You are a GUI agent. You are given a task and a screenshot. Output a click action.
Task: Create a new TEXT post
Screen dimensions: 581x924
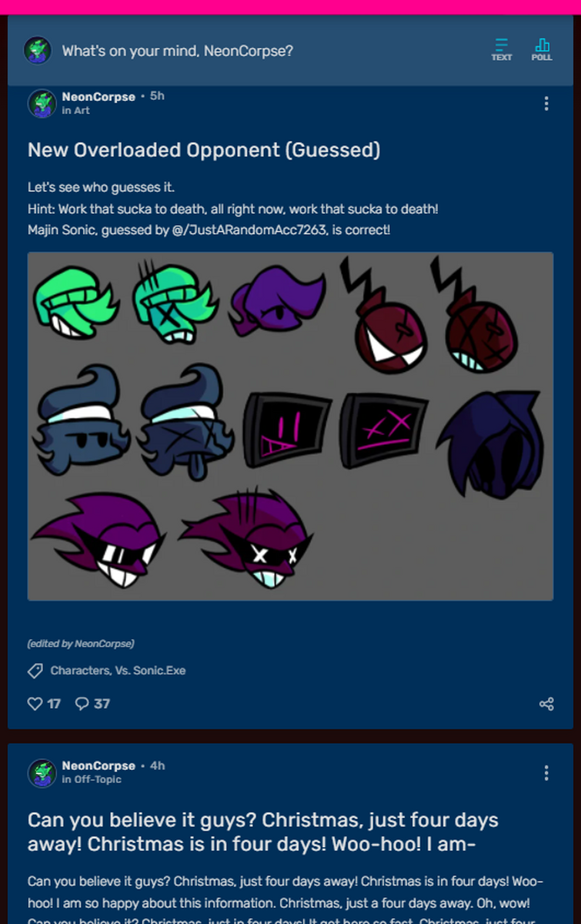pos(501,50)
